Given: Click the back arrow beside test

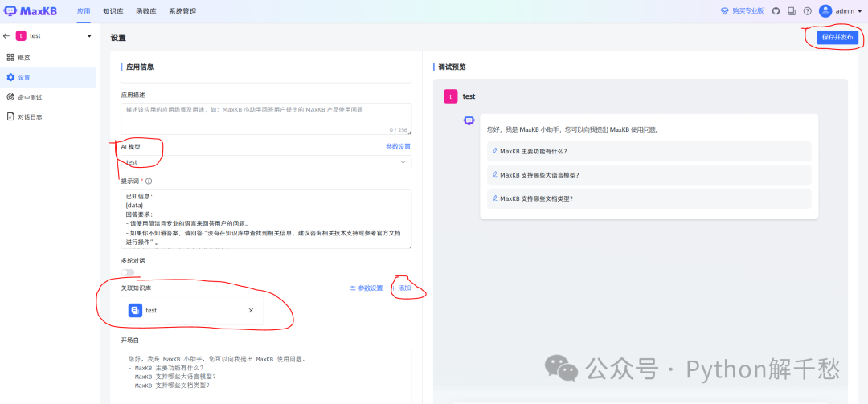Looking at the screenshot, I should [x=6, y=36].
